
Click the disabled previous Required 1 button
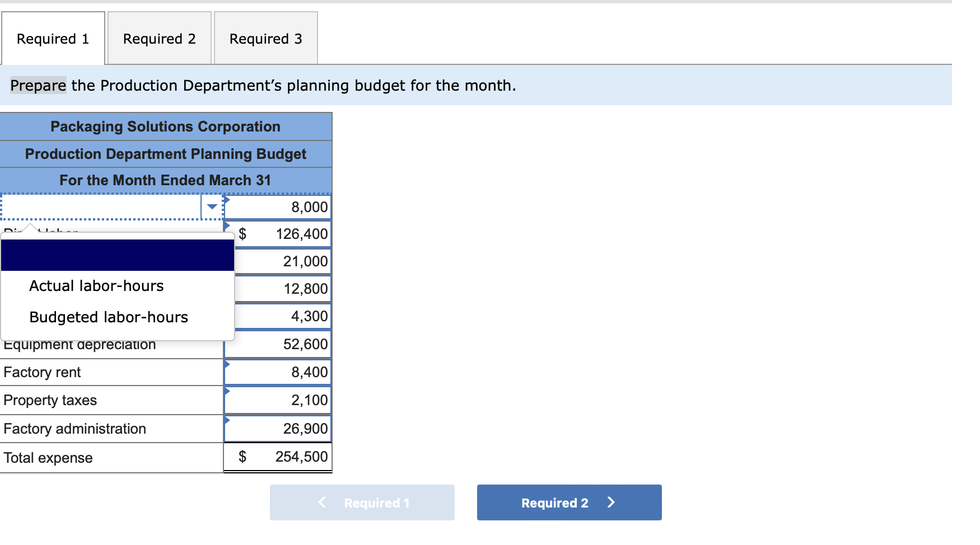click(362, 502)
